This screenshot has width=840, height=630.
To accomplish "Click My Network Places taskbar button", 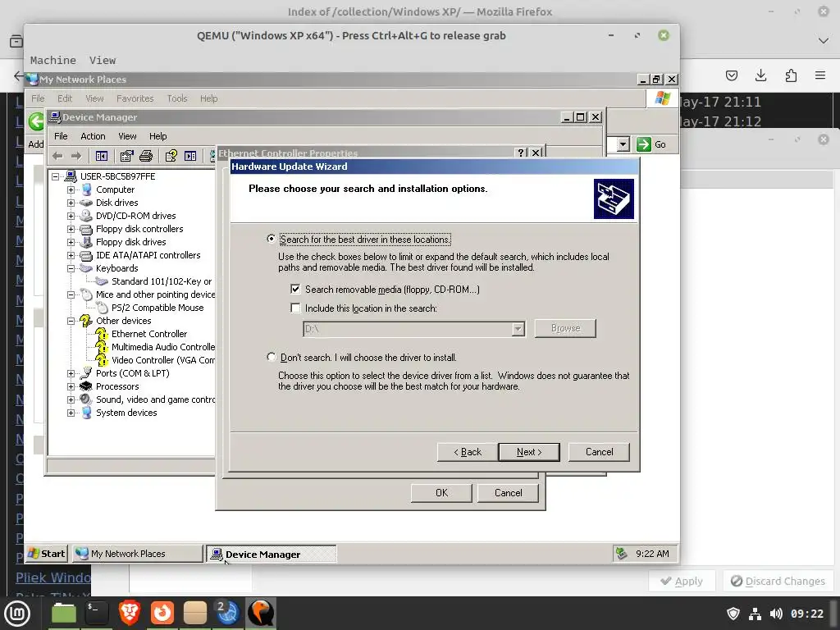I will 138,554.
